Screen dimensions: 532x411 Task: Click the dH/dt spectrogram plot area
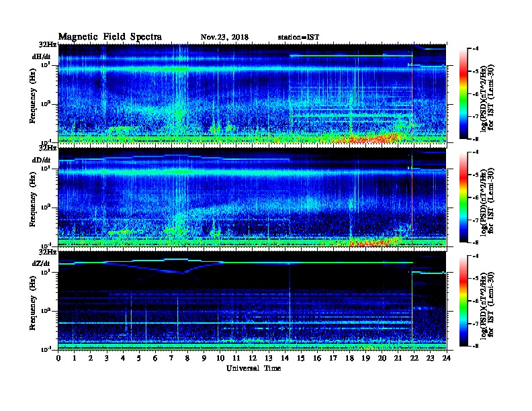coord(253,93)
